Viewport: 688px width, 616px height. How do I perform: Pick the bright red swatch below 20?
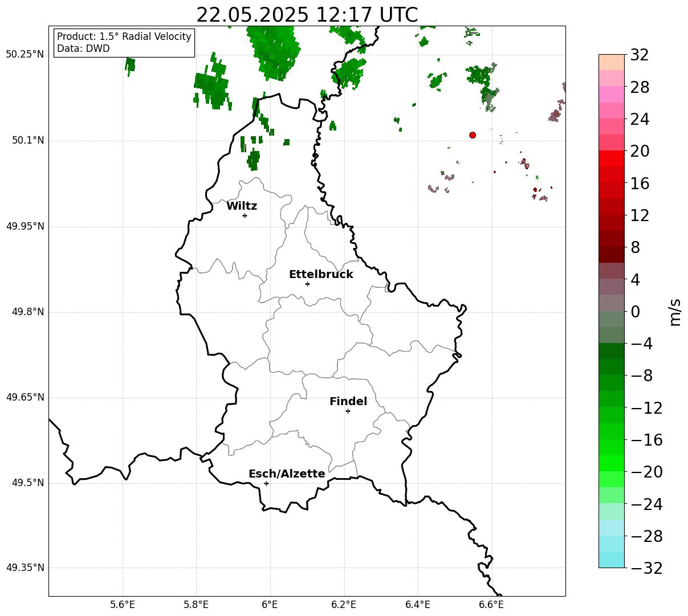click(612, 159)
